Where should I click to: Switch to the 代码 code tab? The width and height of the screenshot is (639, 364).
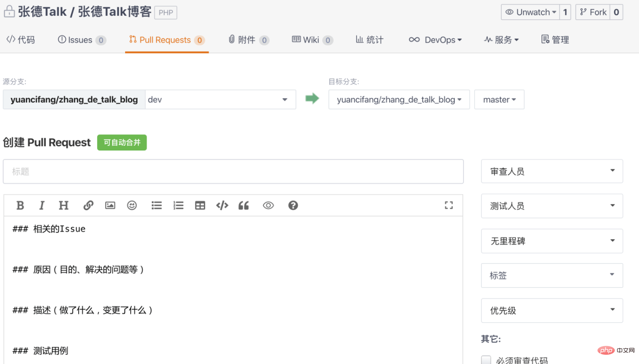21,40
